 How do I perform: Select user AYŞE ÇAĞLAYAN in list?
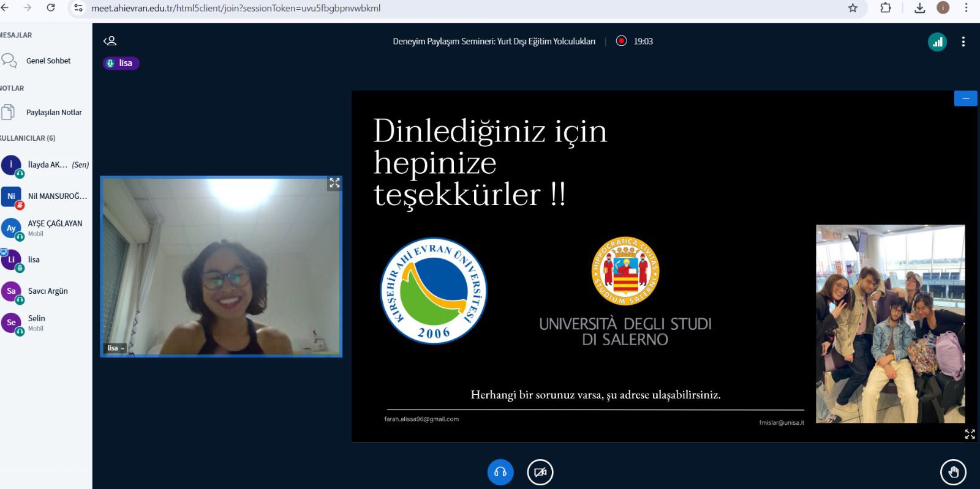[55, 224]
